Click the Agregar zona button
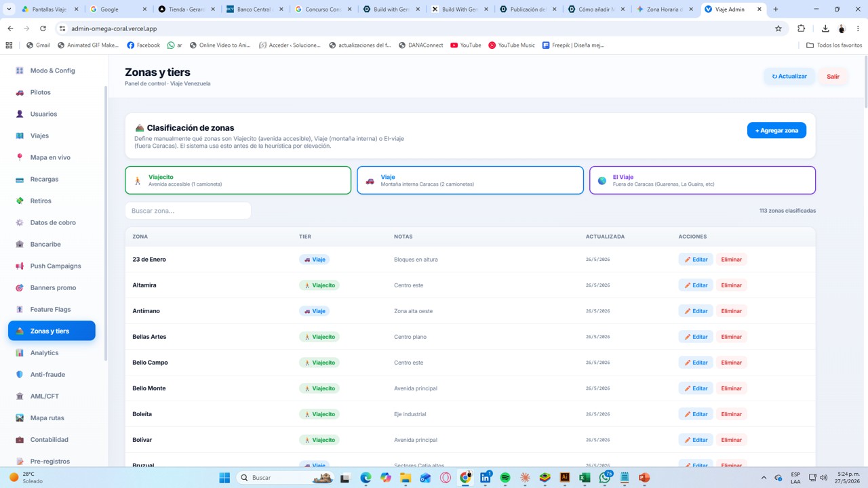Viewport: 868px width, 488px height. 776,130
